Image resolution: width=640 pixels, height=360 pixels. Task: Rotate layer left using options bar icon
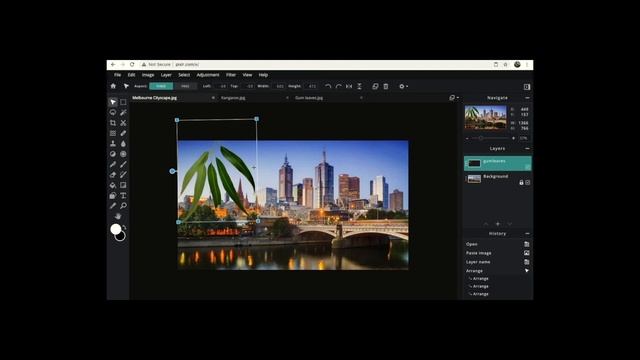click(328, 87)
